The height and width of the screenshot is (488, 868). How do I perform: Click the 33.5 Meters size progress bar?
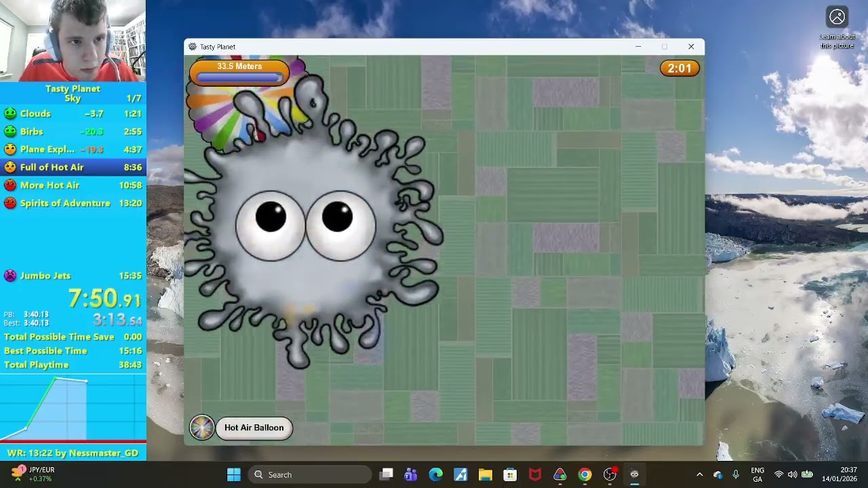(x=239, y=73)
